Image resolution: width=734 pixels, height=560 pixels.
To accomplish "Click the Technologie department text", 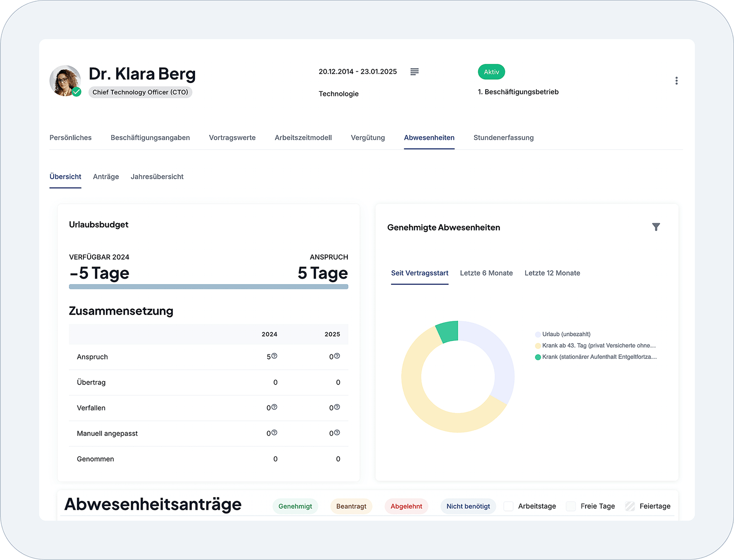I will coord(339,94).
